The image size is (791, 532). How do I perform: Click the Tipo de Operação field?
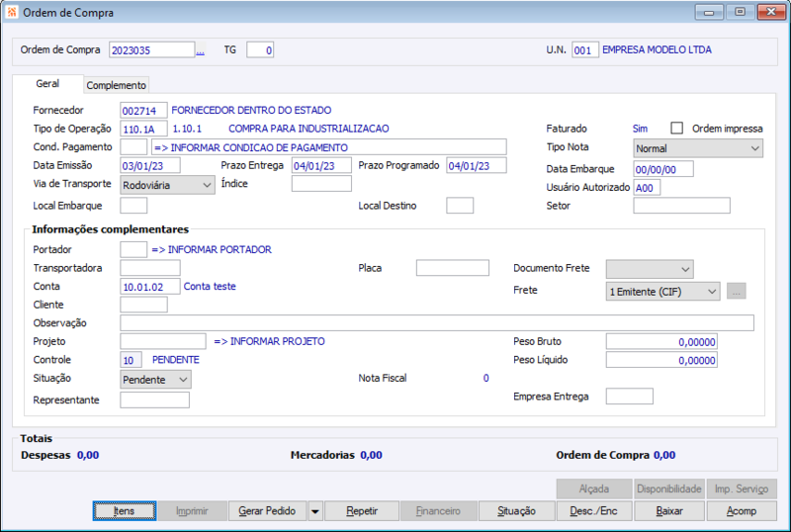click(x=143, y=129)
